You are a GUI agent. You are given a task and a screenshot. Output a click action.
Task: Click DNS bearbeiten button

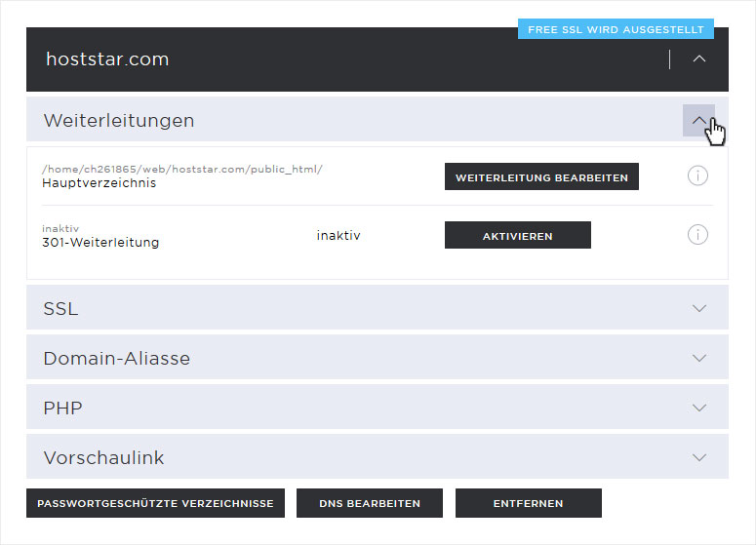[370, 503]
